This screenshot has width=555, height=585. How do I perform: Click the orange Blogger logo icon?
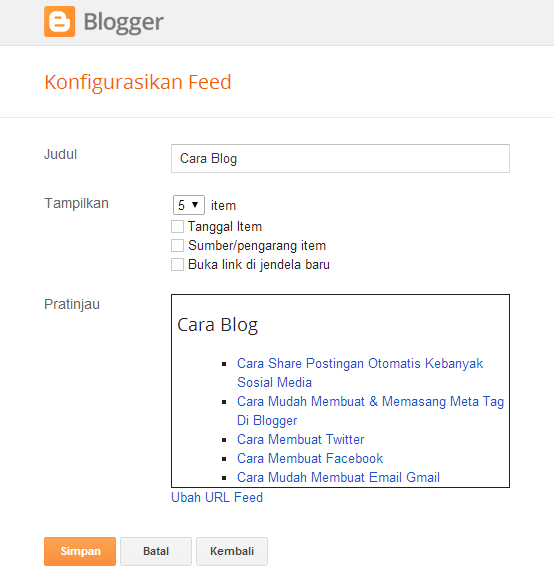tap(59, 21)
